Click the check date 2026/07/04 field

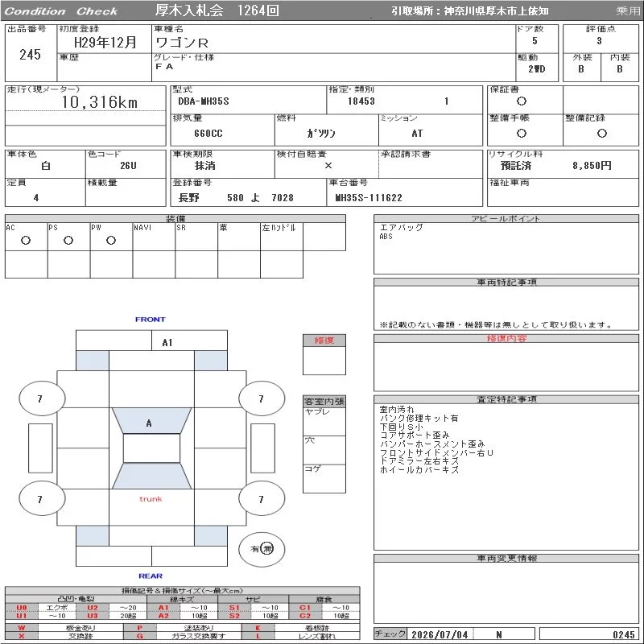click(x=440, y=634)
